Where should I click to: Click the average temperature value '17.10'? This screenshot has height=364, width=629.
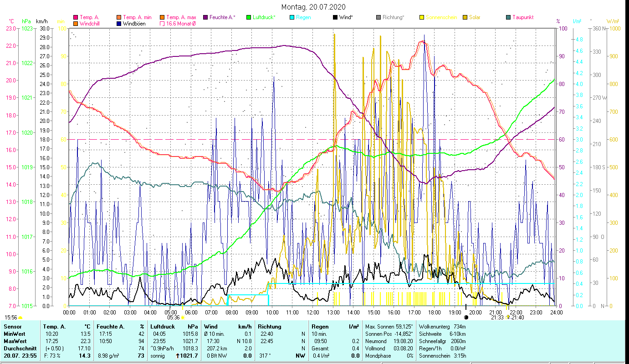[x=84, y=349]
